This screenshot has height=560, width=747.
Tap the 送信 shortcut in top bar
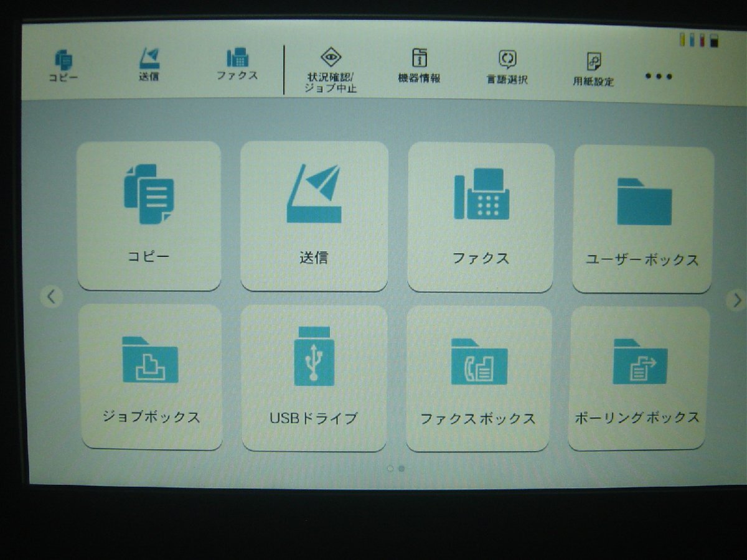149,65
